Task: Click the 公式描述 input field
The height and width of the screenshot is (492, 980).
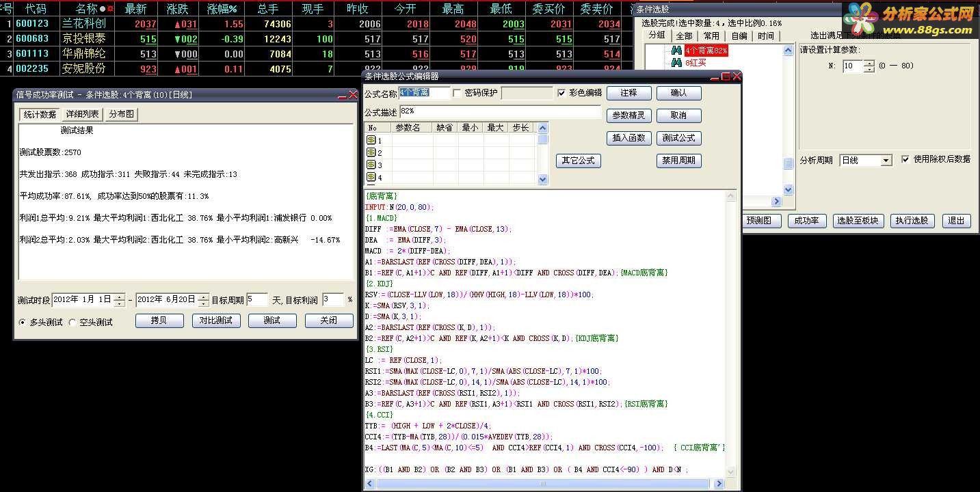Action: (500, 111)
